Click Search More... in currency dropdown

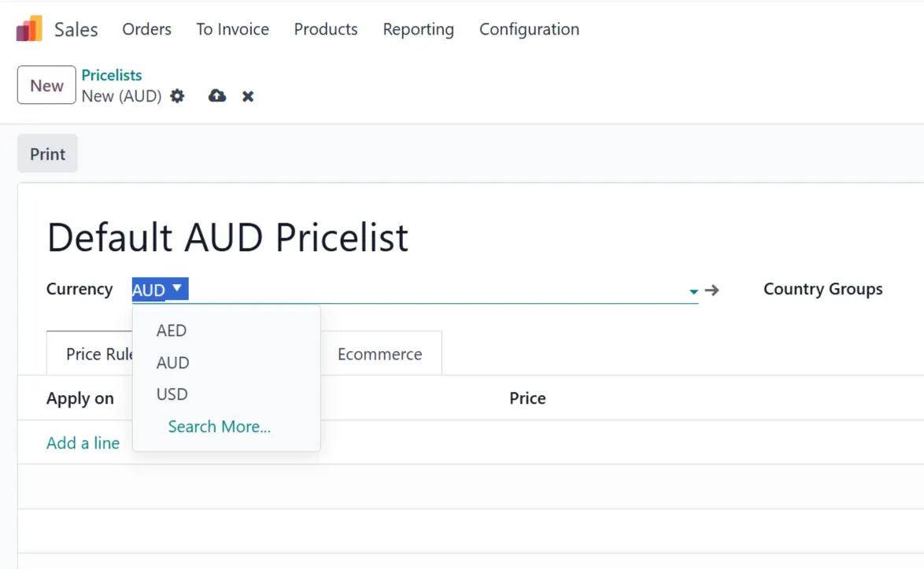click(220, 427)
